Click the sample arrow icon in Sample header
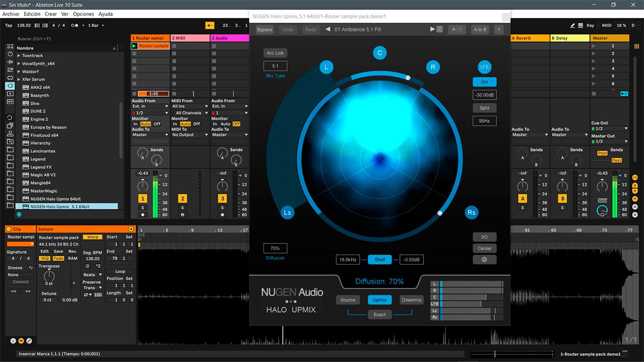 click(x=130, y=229)
